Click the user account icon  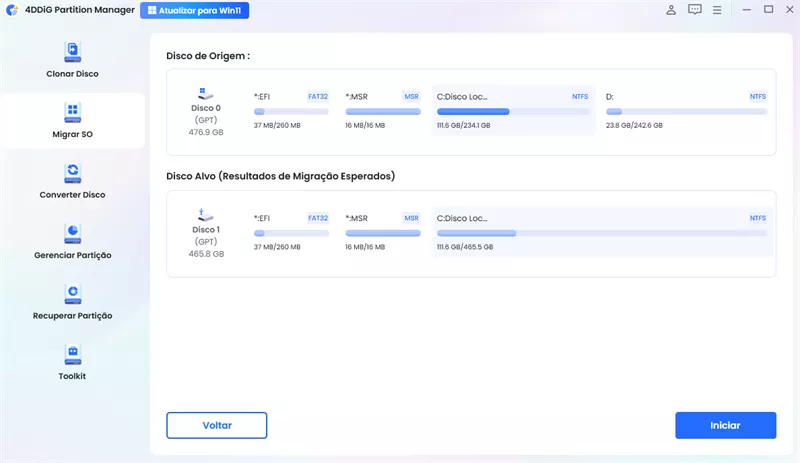pos(670,10)
